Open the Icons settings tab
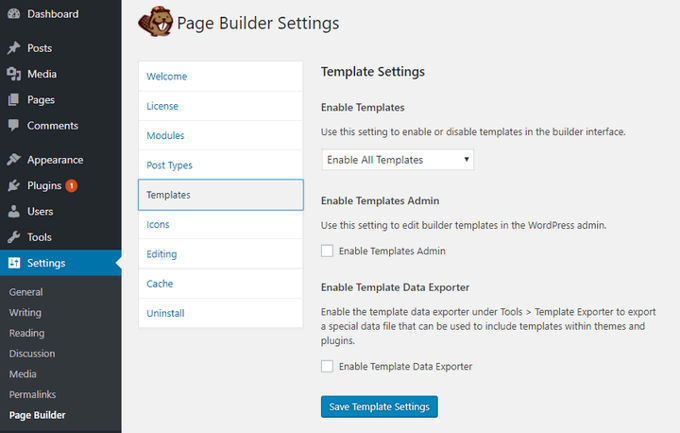The height and width of the screenshot is (433, 680). point(221,224)
